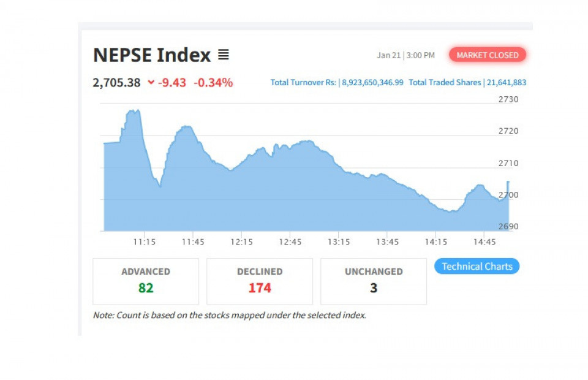Select the Unchanged stocks count card
The height and width of the screenshot is (380, 588).
(x=374, y=281)
